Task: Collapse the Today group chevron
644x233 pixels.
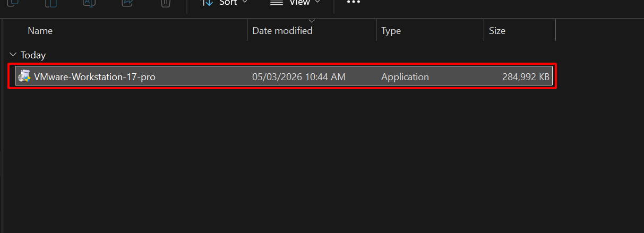Action: click(13, 55)
